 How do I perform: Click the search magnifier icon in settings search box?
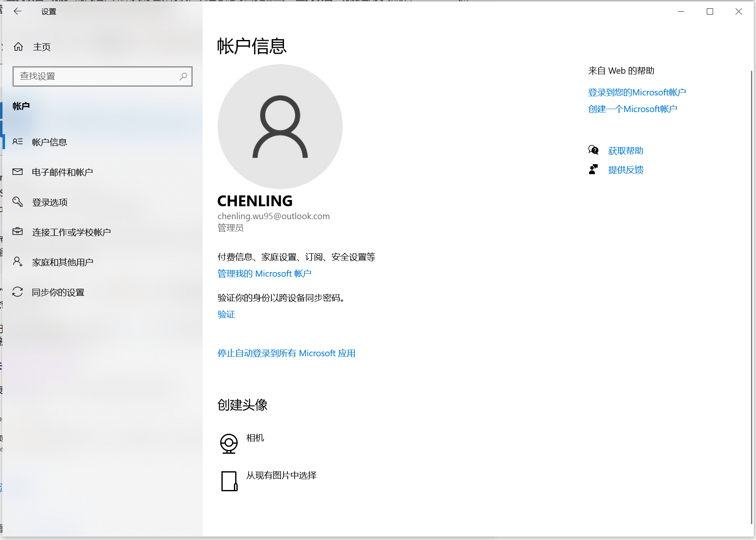(183, 76)
